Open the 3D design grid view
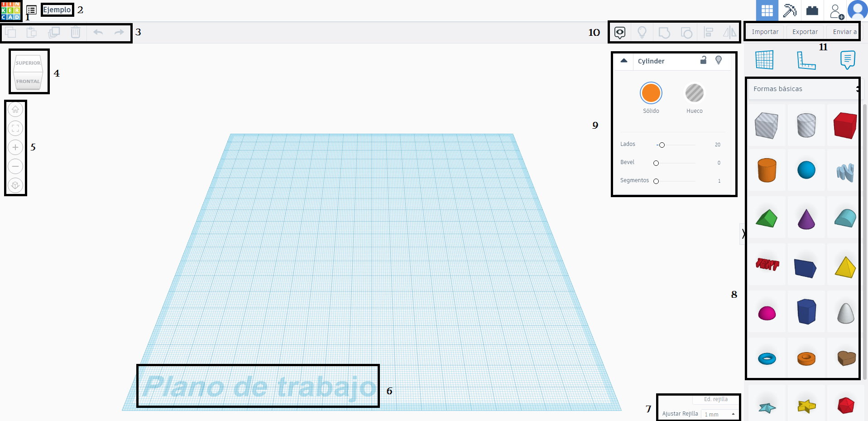Viewport: 868px width, 421px height. [x=767, y=10]
